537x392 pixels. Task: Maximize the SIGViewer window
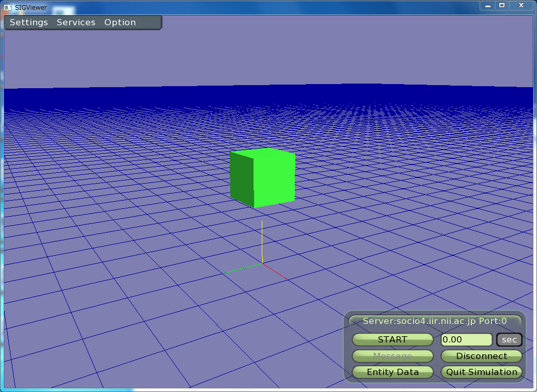point(501,5)
